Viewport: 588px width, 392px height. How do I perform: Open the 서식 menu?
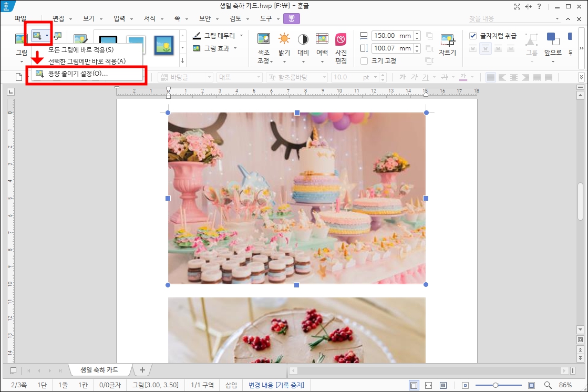click(x=150, y=18)
